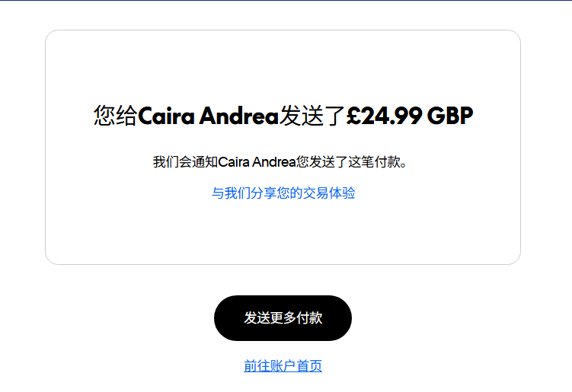Image resolution: width=572 pixels, height=392 pixels.
Task: Open the 前往账户首页 link
Action: click(283, 366)
